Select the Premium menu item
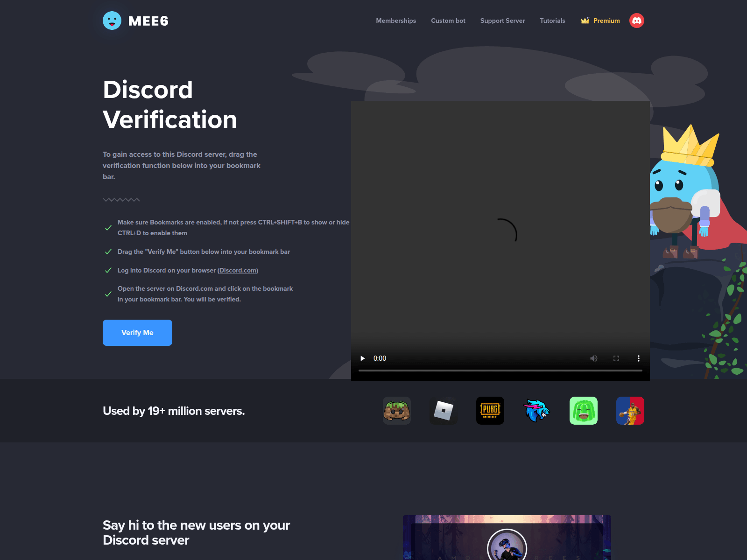 pos(600,21)
